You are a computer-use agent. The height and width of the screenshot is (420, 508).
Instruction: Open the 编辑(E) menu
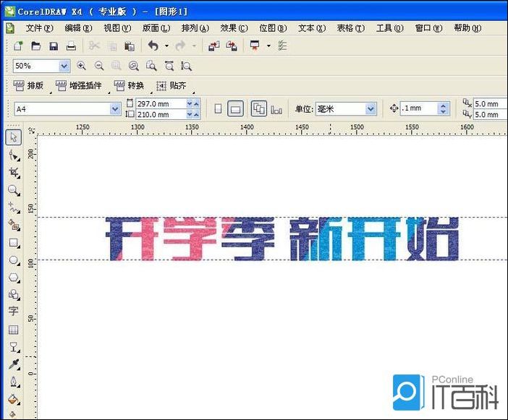click(78, 28)
